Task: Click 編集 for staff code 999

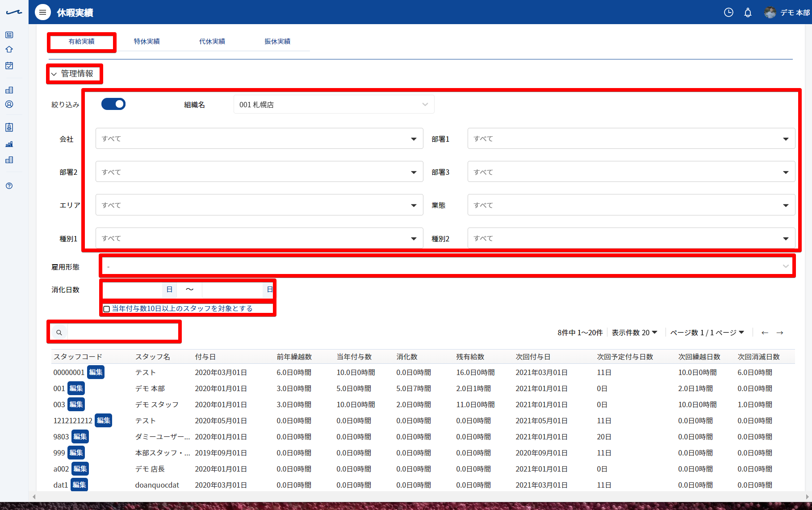Action: click(x=76, y=453)
